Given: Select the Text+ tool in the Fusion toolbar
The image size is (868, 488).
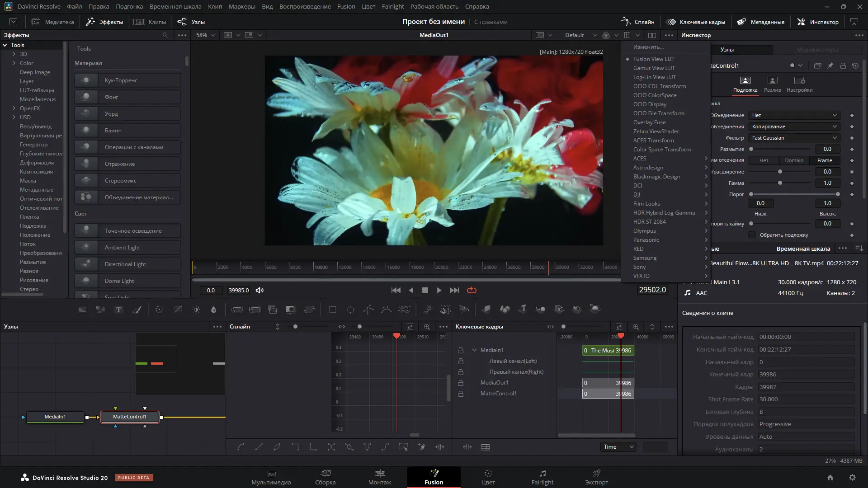Looking at the screenshot, I should click(118, 310).
